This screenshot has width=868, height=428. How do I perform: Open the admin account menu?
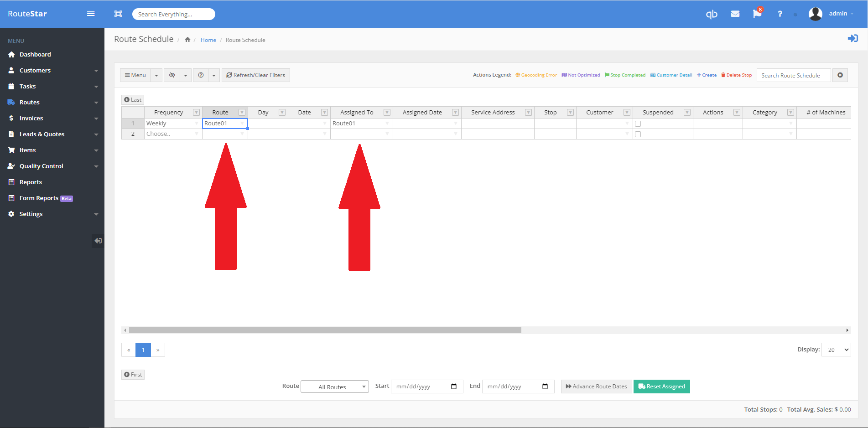tap(839, 13)
